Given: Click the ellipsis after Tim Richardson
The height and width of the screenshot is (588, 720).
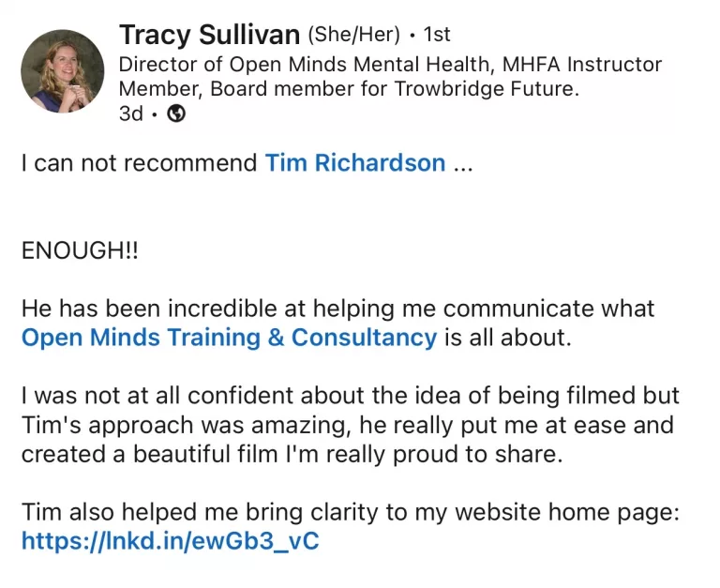Looking at the screenshot, I should [x=463, y=163].
